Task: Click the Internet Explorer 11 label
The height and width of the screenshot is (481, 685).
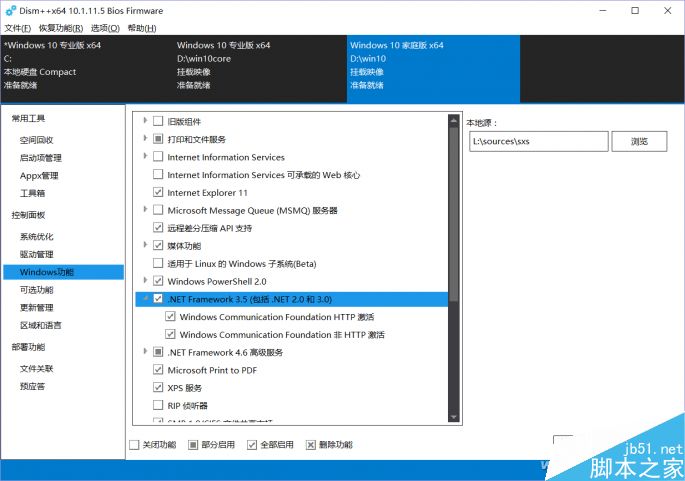Action: click(208, 193)
